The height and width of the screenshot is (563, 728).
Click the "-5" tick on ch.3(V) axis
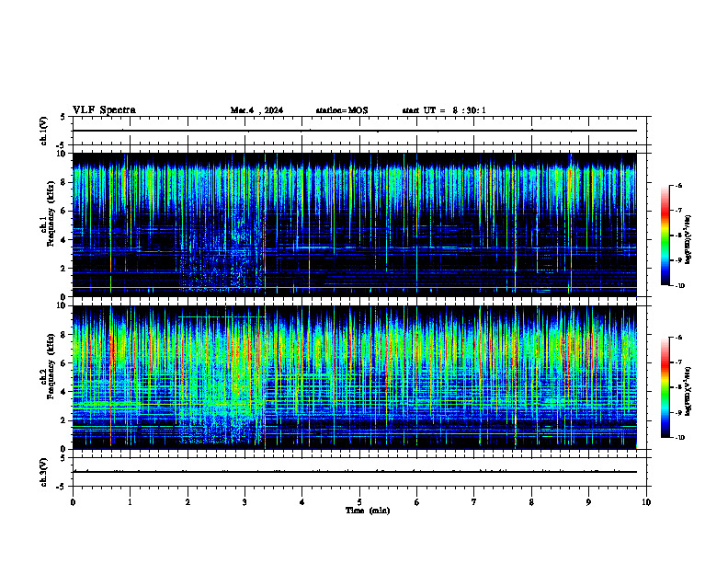[62, 487]
